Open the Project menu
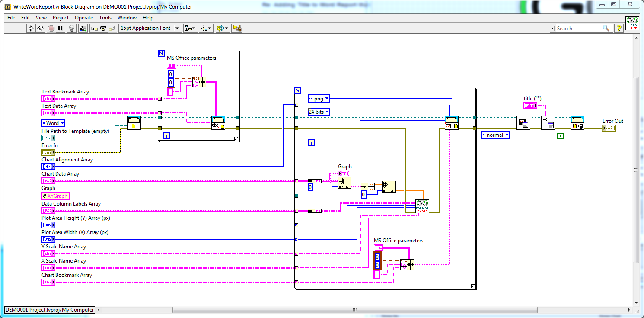This screenshot has width=644, height=318. 61,18
